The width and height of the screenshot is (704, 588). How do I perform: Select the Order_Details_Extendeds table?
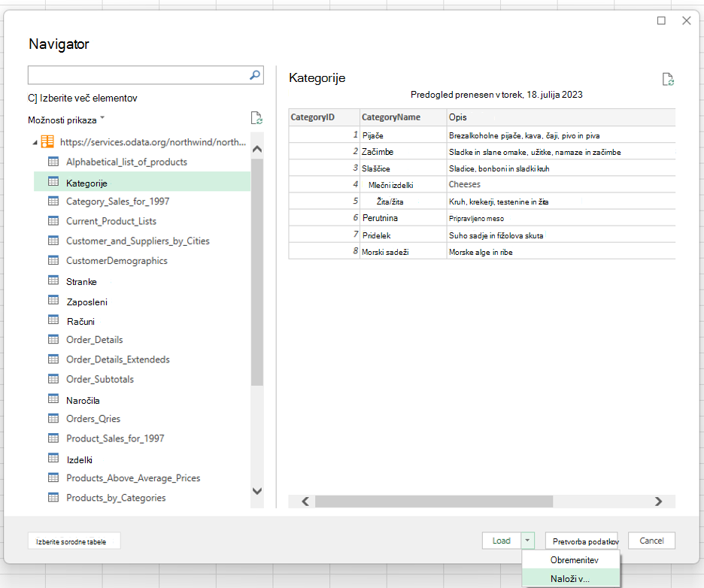point(117,359)
